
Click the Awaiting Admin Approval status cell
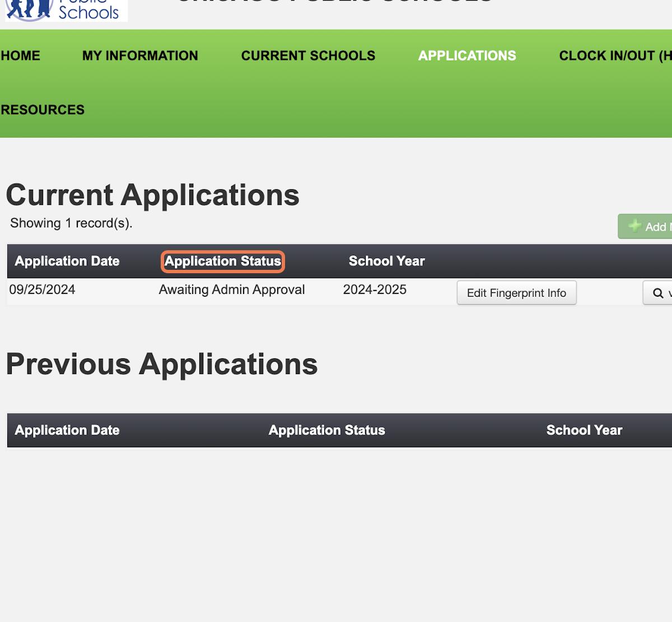(x=232, y=289)
